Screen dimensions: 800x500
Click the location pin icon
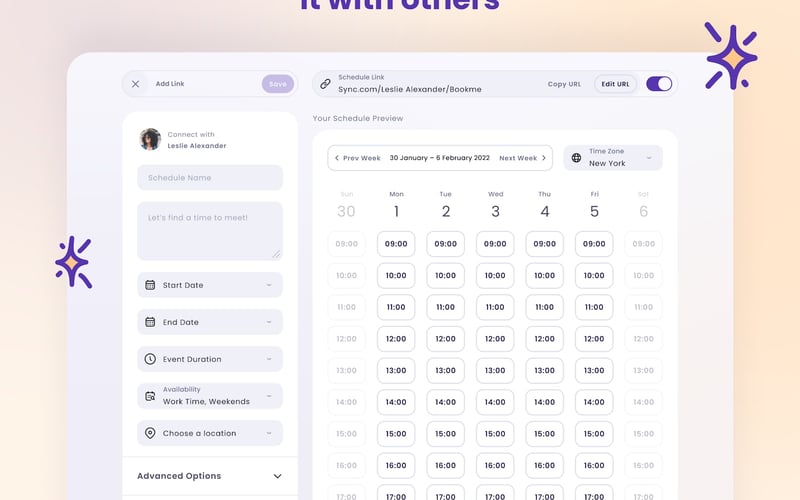coord(150,433)
